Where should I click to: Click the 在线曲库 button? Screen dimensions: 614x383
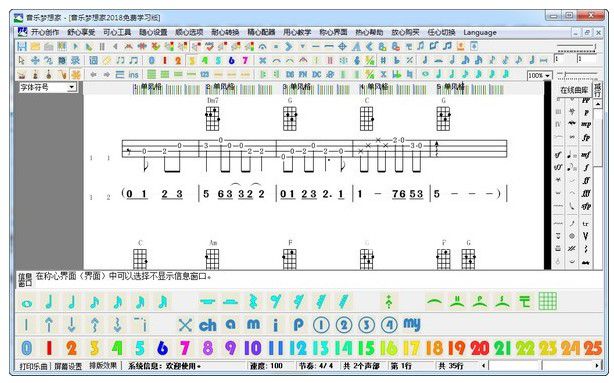574,90
